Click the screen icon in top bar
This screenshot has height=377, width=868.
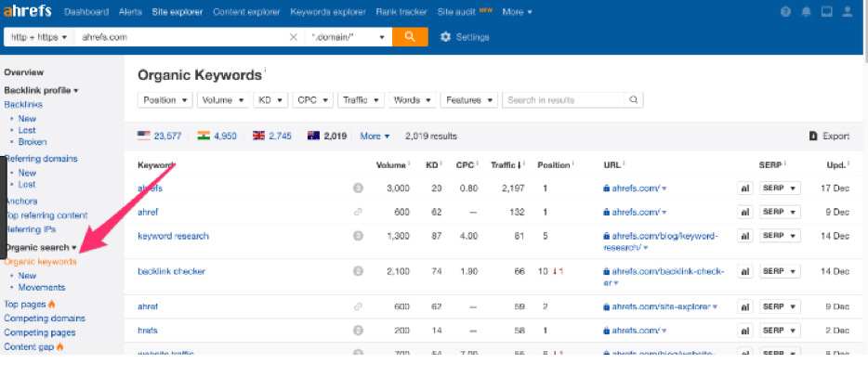coord(826,12)
